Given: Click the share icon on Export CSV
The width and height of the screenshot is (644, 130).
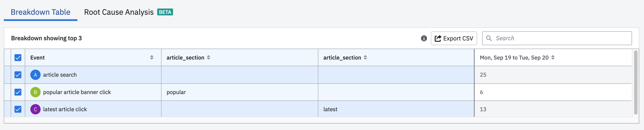Looking at the screenshot, I should click(x=438, y=38).
